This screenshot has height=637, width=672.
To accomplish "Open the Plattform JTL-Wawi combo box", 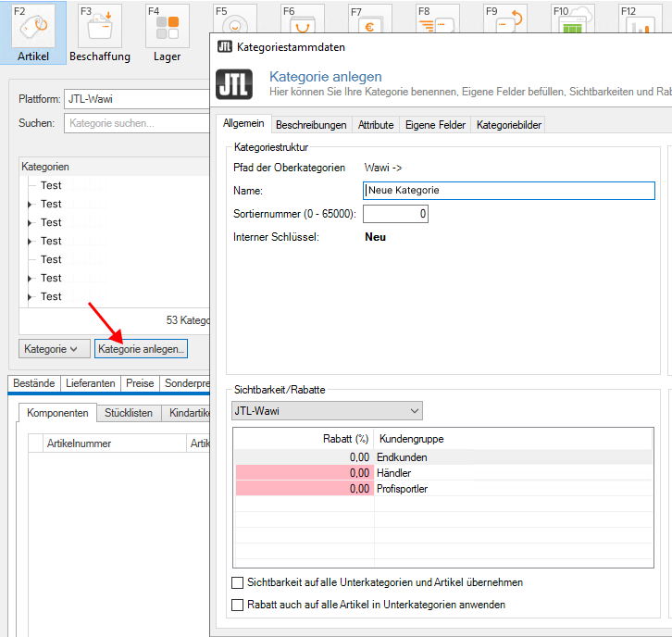I will (x=137, y=99).
